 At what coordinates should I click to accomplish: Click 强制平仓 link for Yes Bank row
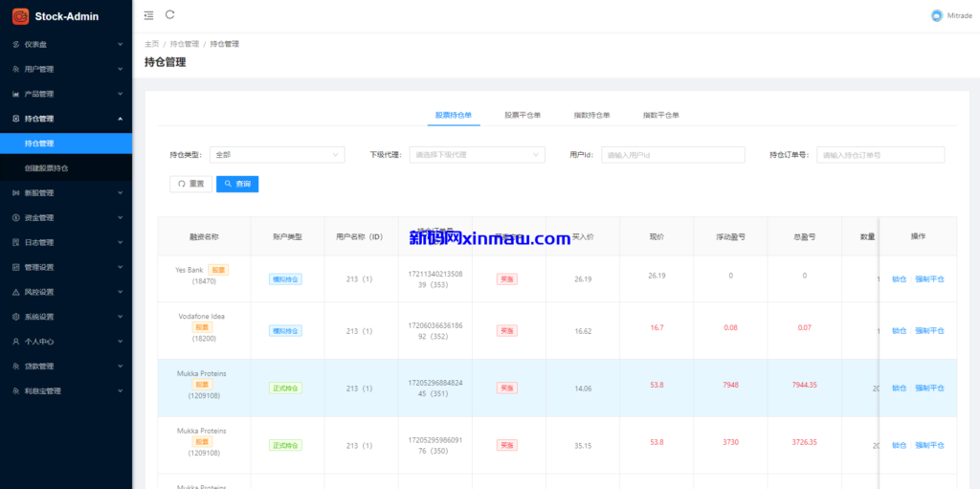(x=929, y=279)
